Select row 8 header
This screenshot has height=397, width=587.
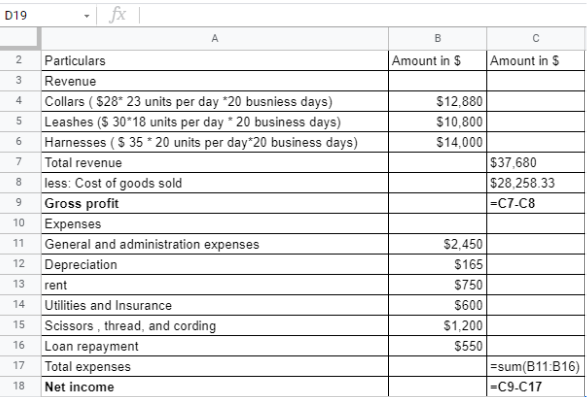(19, 183)
